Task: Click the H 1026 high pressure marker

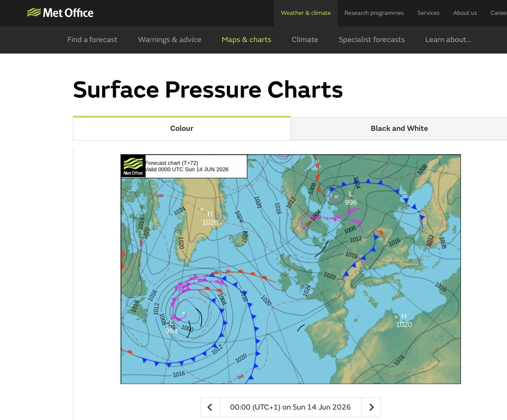Action: click(x=210, y=218)
